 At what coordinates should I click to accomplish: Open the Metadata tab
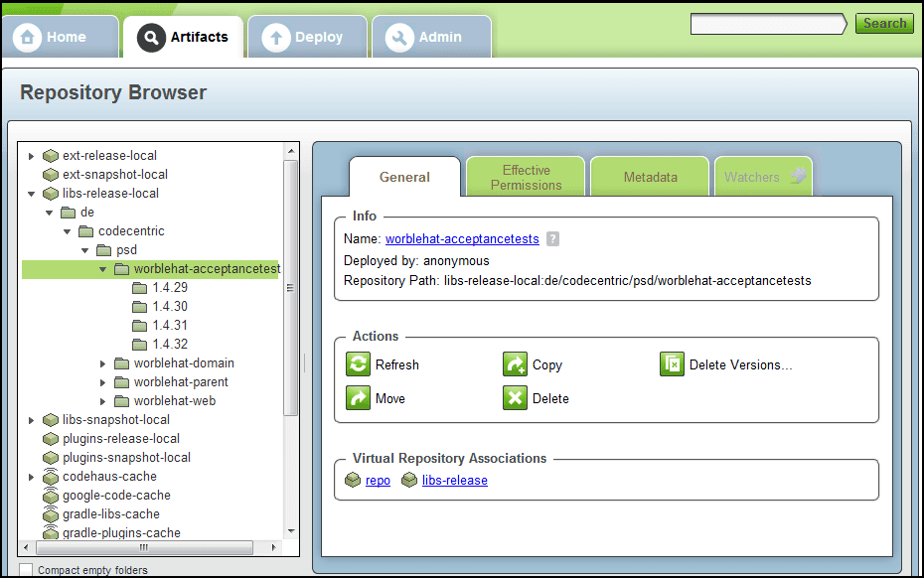(x=650, y=178)
